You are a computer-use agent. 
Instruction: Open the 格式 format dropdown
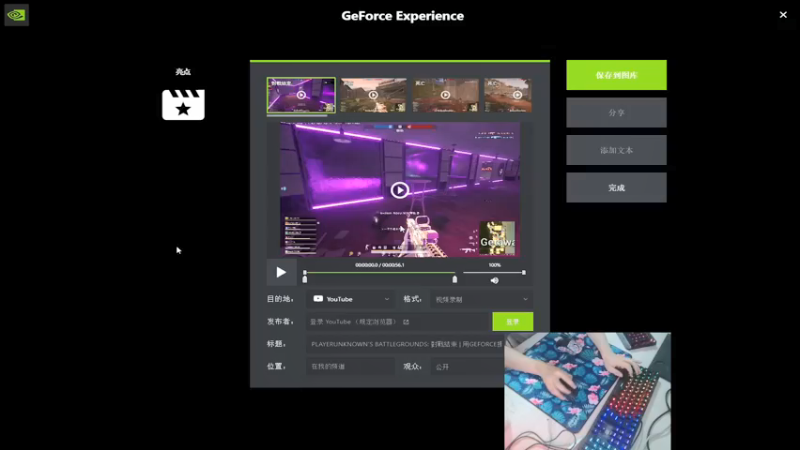click(482, 299)
